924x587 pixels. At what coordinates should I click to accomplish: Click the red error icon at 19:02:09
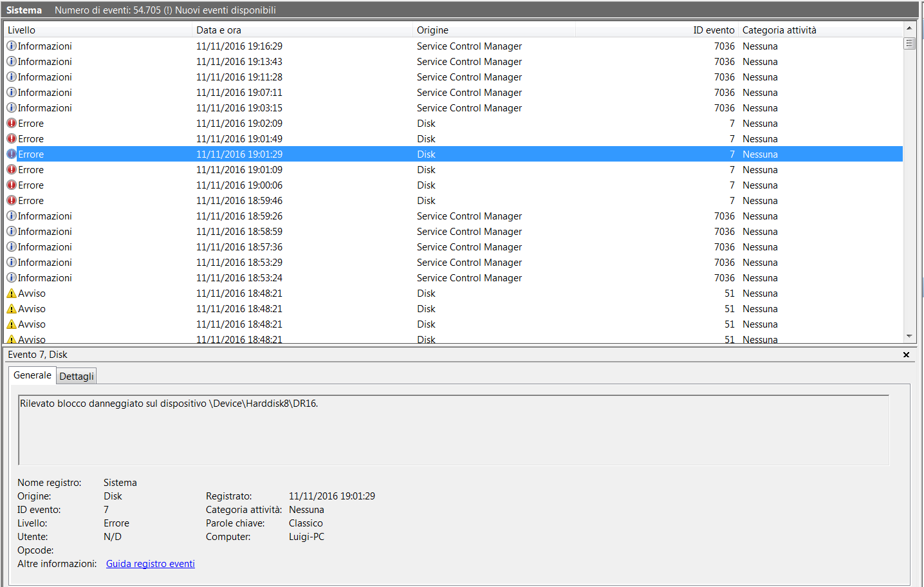(x=12, y=124)
